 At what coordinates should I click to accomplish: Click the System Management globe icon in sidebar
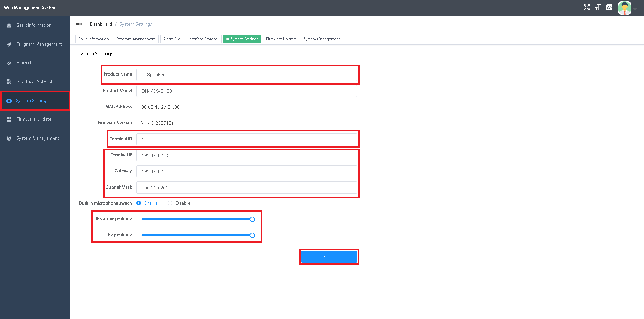tap(9, 138)
